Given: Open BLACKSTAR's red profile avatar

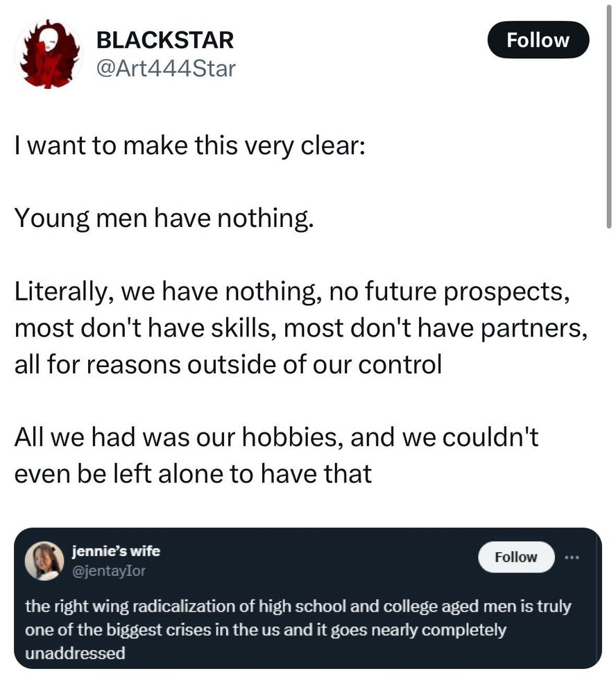Looking at the screenshot, I should pos(49,53).
